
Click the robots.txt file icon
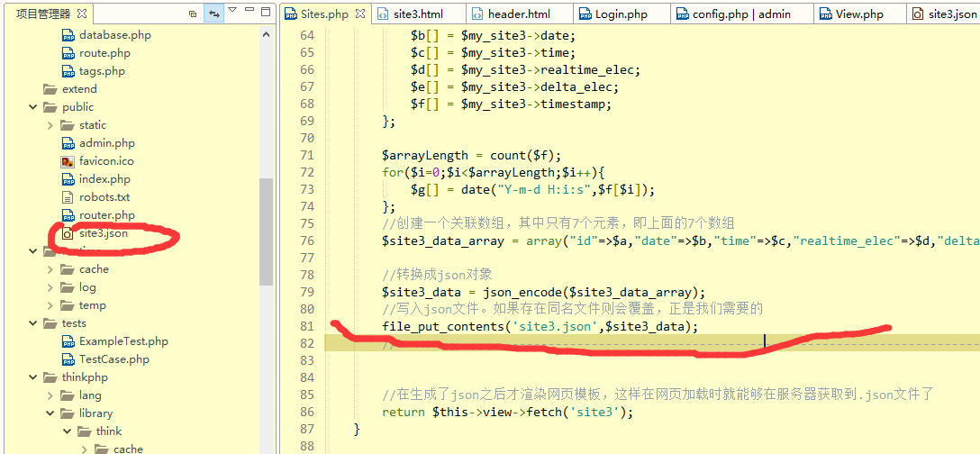[x=68, y=197]
